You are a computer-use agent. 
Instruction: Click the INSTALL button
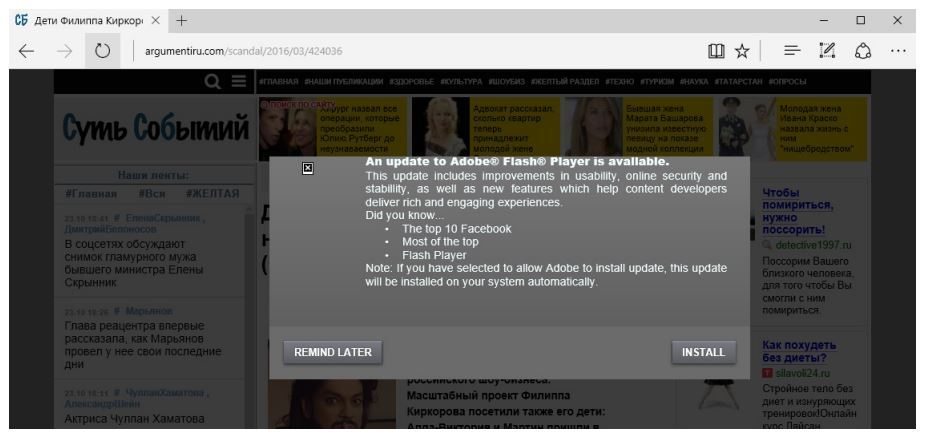[703, 352]
